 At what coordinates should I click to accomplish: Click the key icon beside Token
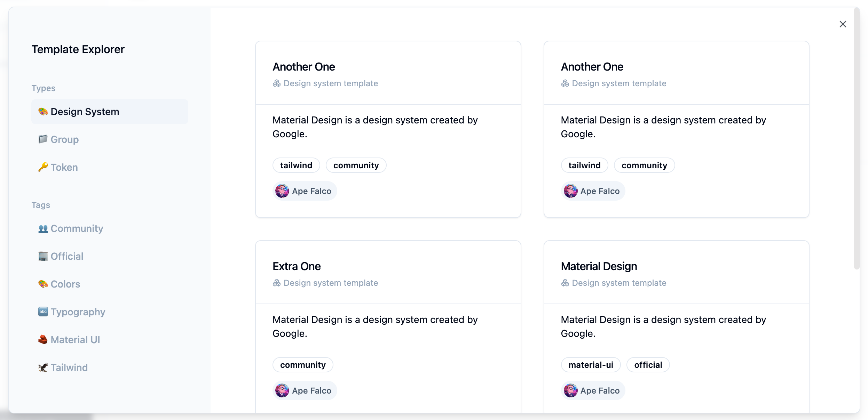[43, 167]
